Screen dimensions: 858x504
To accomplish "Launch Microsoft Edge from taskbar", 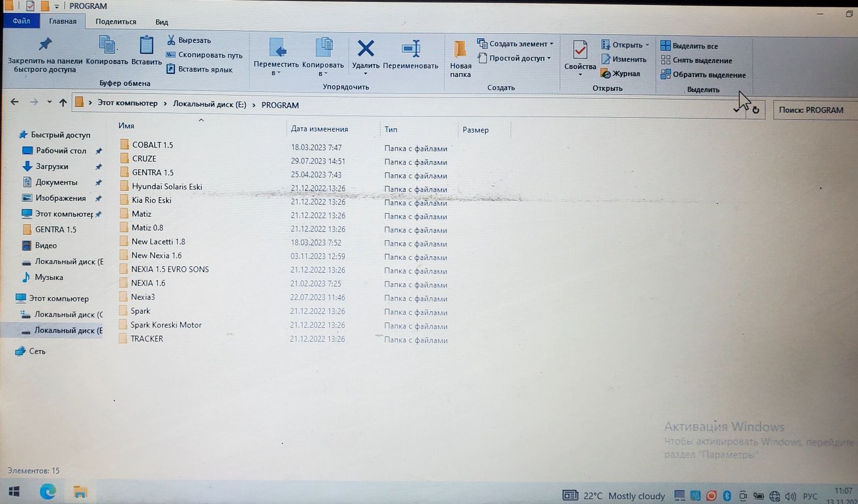I will point(48,492).
